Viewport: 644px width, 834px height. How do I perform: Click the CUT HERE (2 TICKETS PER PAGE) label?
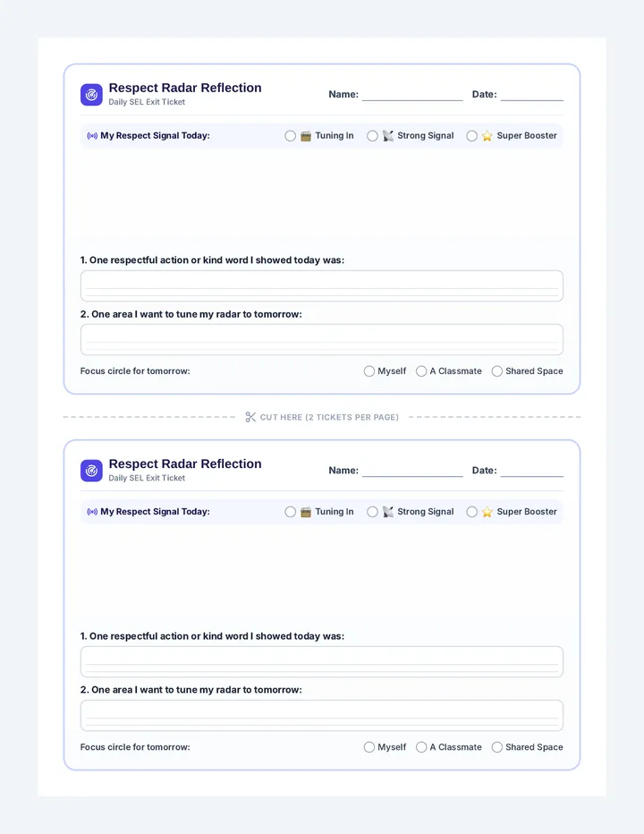[x=329, y=418]
